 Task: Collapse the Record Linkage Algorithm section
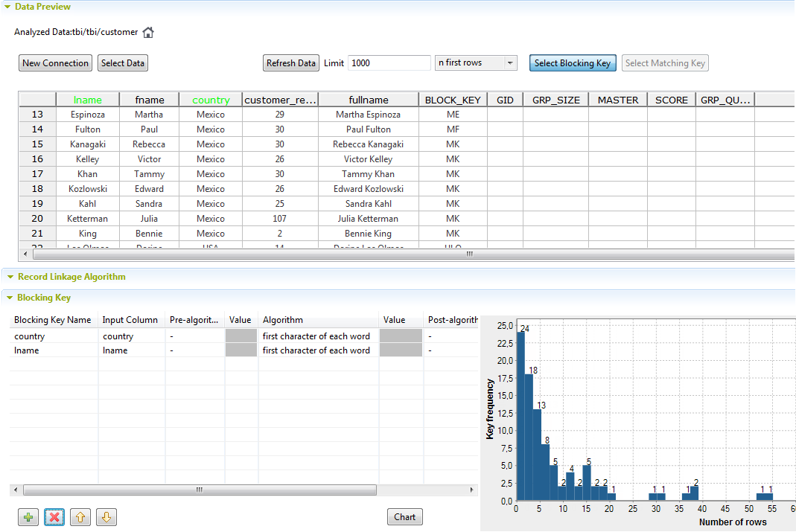pos(10,277)
